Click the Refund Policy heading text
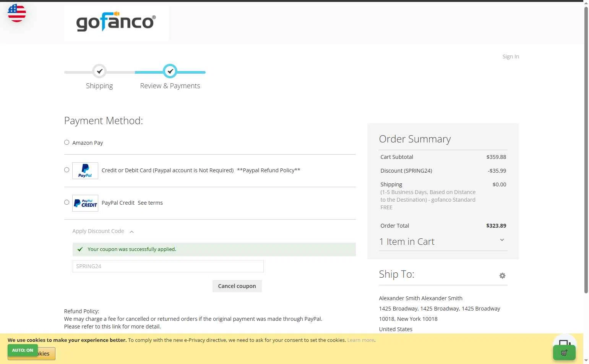589x364 pixels. [x=81, y=311]
